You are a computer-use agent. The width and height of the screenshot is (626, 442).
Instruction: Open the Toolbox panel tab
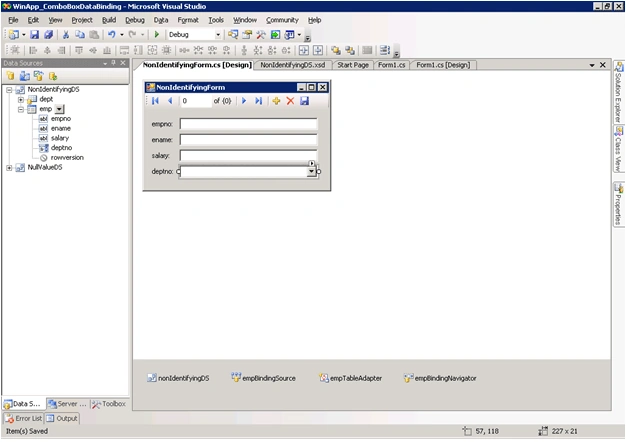tap(109, 404)
